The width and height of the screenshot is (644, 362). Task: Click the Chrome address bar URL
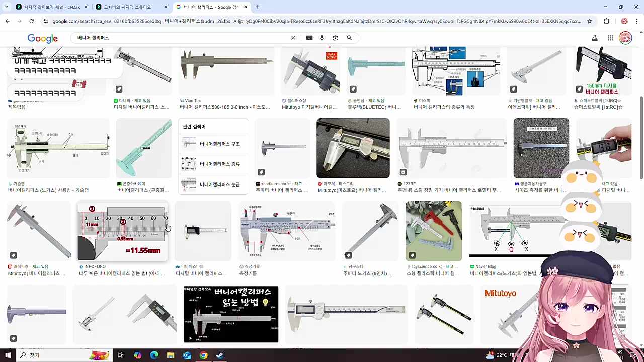pyautogui.click(x=317, y=21)
